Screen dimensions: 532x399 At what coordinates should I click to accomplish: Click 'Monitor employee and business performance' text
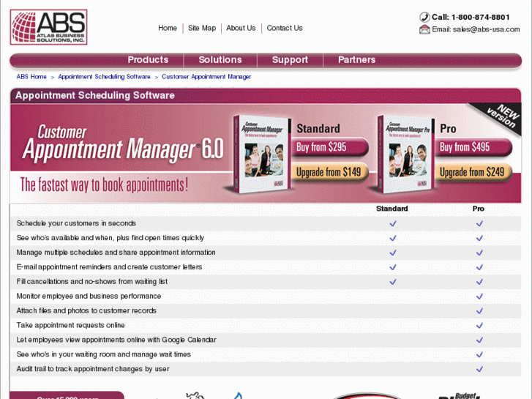coord(89,297)
